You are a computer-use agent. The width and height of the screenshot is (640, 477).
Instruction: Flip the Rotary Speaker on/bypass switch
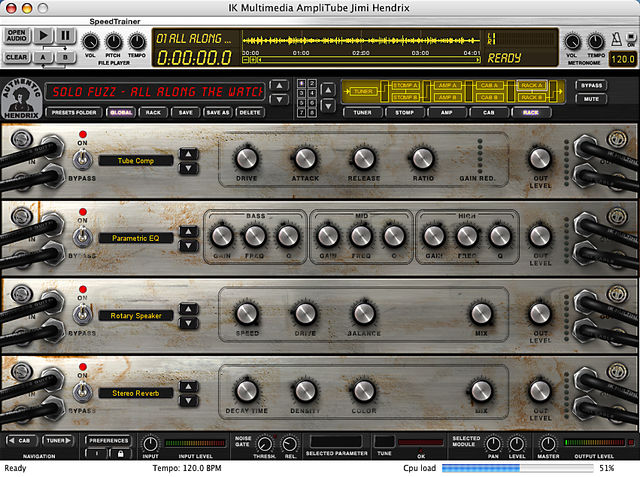[82, 315]
